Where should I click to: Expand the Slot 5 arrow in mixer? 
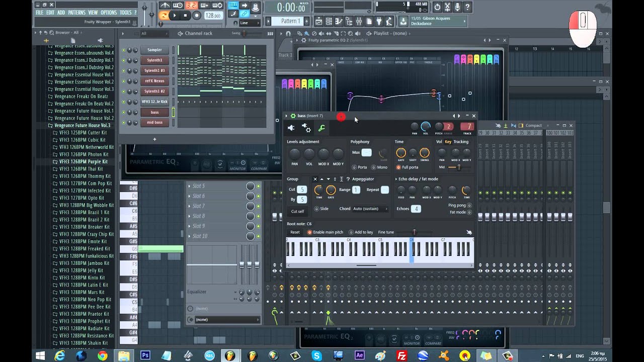(x=189, y=186)
